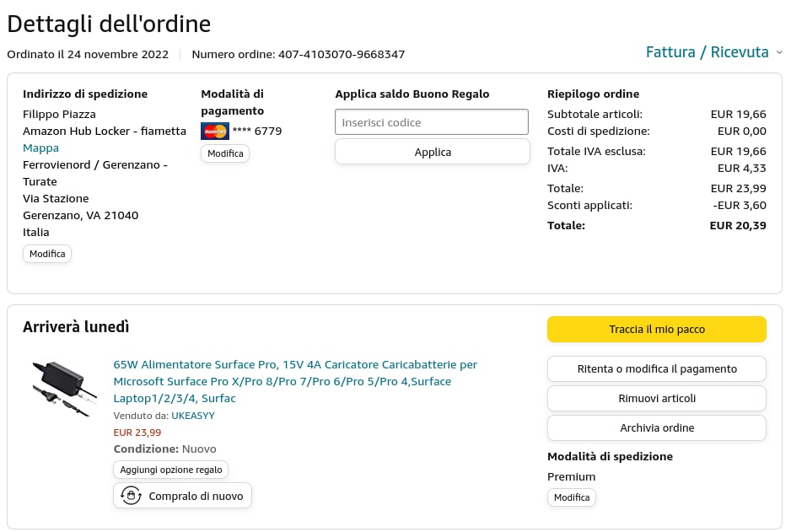
Task: Click the Compralo di nuovo refresh icon
Action: click(x=131, y=496)
